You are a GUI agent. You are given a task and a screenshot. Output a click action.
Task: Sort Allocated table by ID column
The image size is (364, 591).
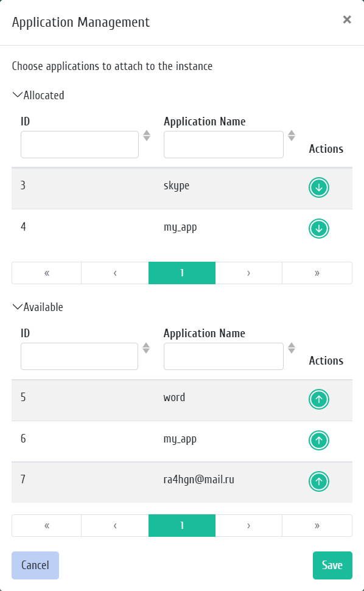coord(147,136)
